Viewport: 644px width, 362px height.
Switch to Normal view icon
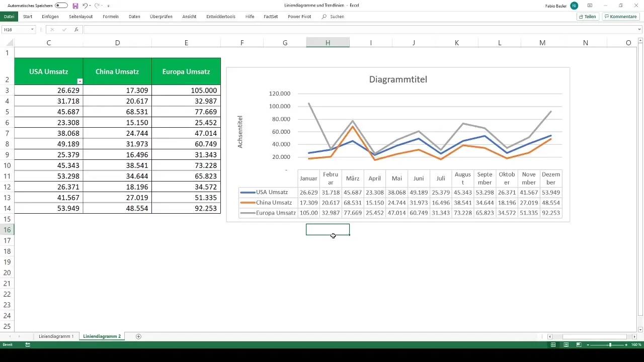pos(553,345)
